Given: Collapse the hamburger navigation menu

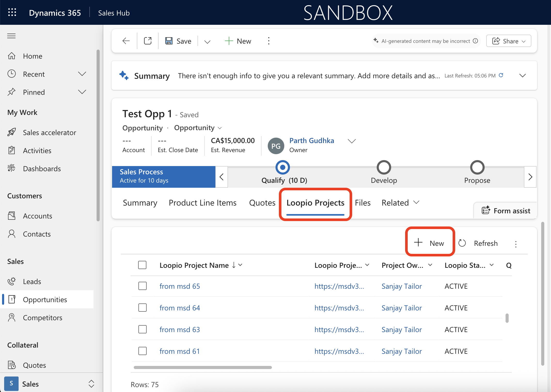Looking at the screenshot, I should 11,36.
